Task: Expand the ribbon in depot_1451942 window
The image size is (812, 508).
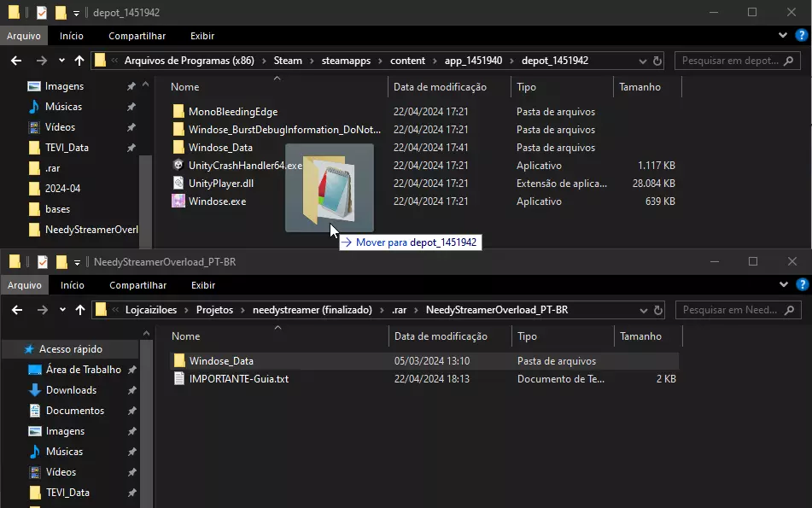Action: [782, 35]
